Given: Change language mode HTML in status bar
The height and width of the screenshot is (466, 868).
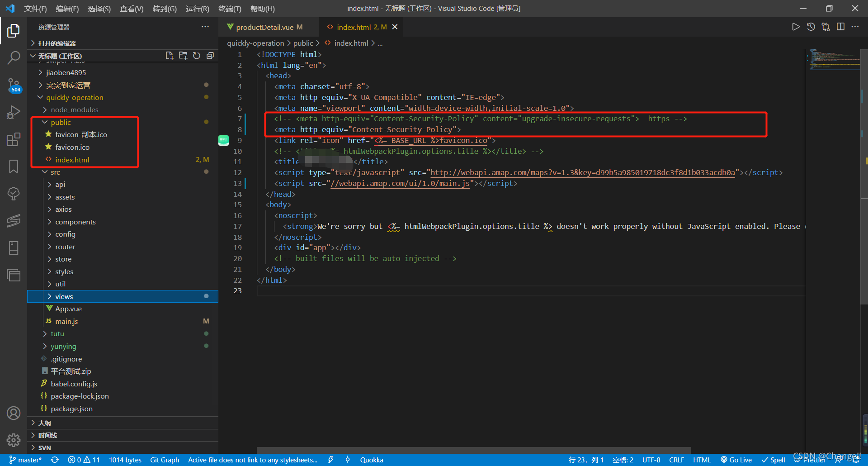Looking at the screenshot, I should (x=702, y=460).
